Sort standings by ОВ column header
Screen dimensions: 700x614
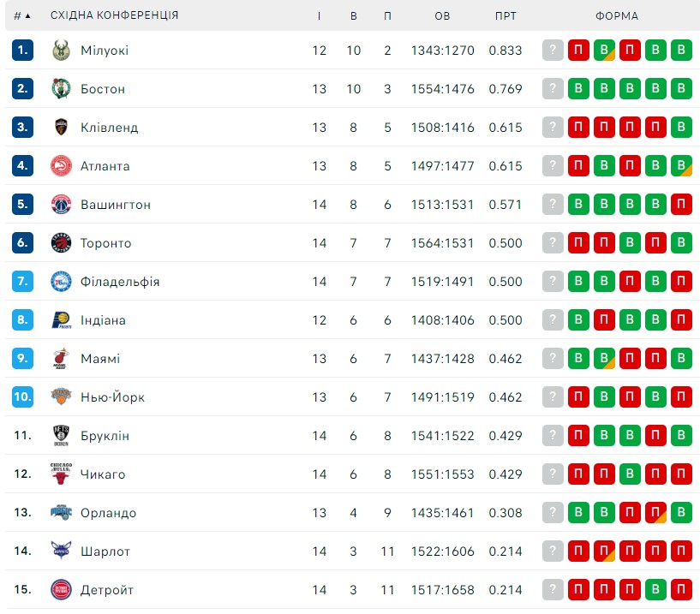[442, 15]
